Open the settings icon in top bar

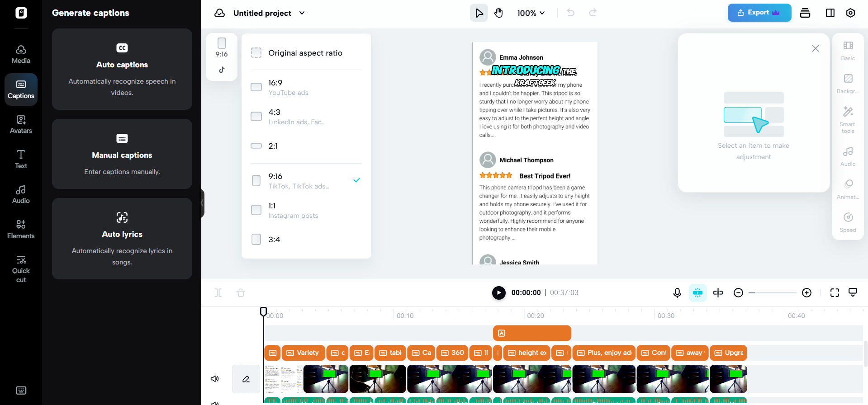(850, 13)
